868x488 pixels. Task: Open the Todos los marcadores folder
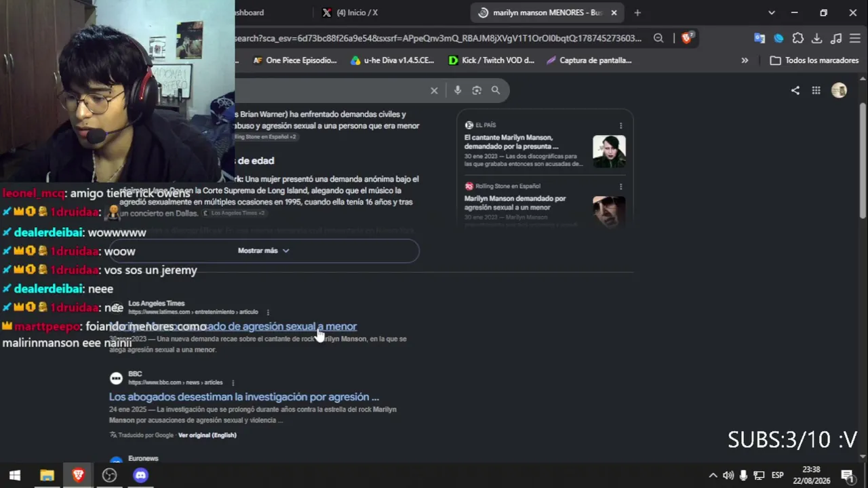click(x=814, y=60)
